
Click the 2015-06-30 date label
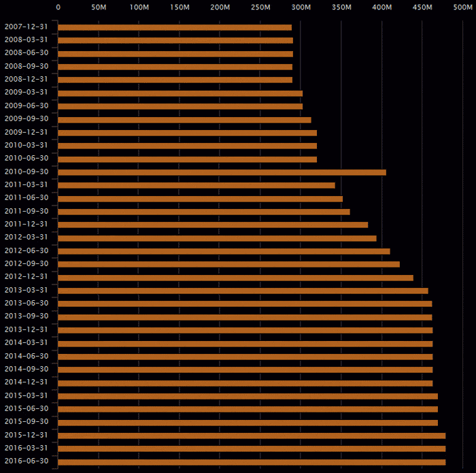pyautogui.click(x=27, y=409)
